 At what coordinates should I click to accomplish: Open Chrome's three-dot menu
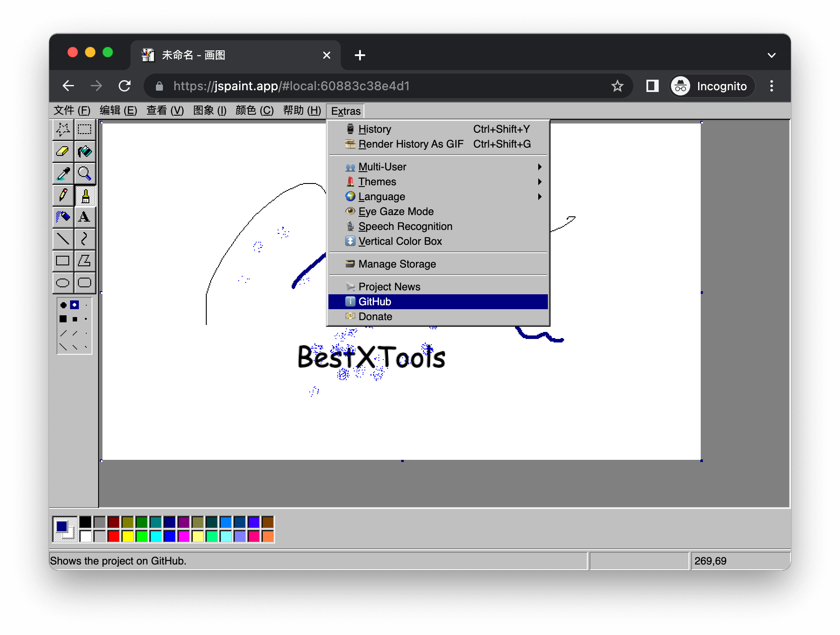pos(772,86)
